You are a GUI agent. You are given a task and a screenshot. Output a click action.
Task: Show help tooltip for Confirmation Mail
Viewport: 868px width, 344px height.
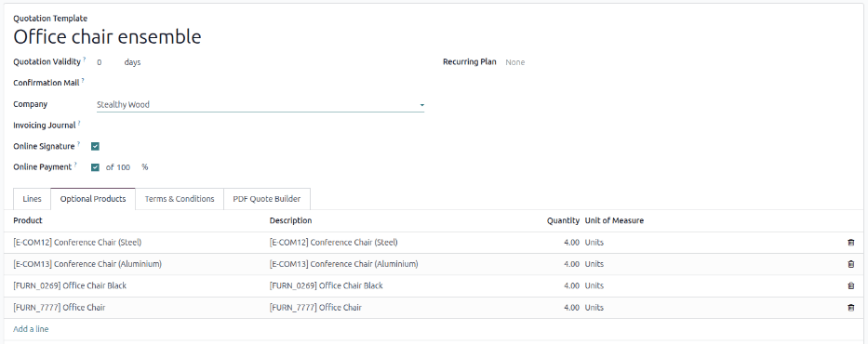[x=83, y=80]
